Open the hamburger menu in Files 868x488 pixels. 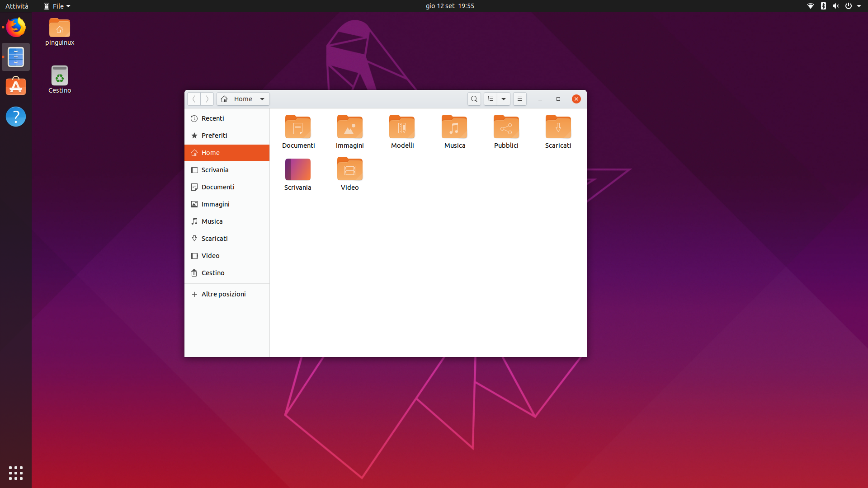(x=520, y=99)
